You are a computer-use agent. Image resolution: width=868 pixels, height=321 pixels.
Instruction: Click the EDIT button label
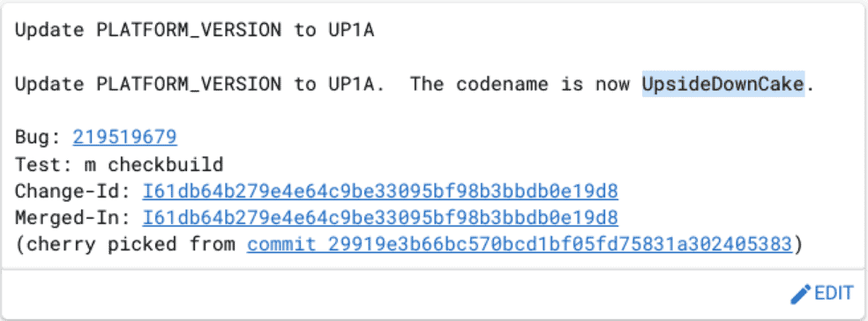click(x=834, y=294)
